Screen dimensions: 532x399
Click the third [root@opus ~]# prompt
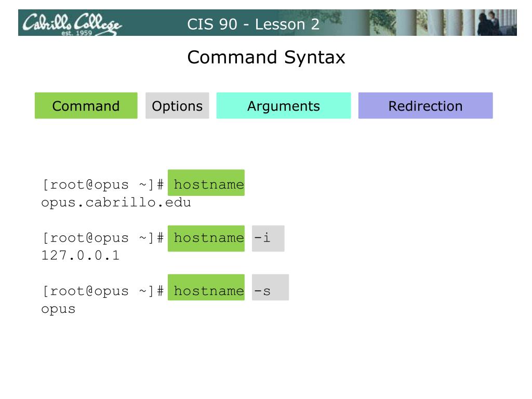[x=103, y=291]
